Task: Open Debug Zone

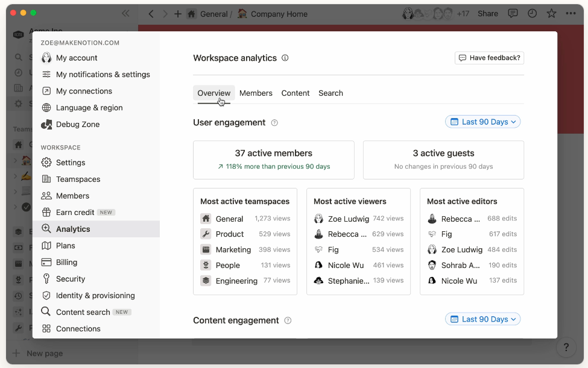Action: click(96, 124)
